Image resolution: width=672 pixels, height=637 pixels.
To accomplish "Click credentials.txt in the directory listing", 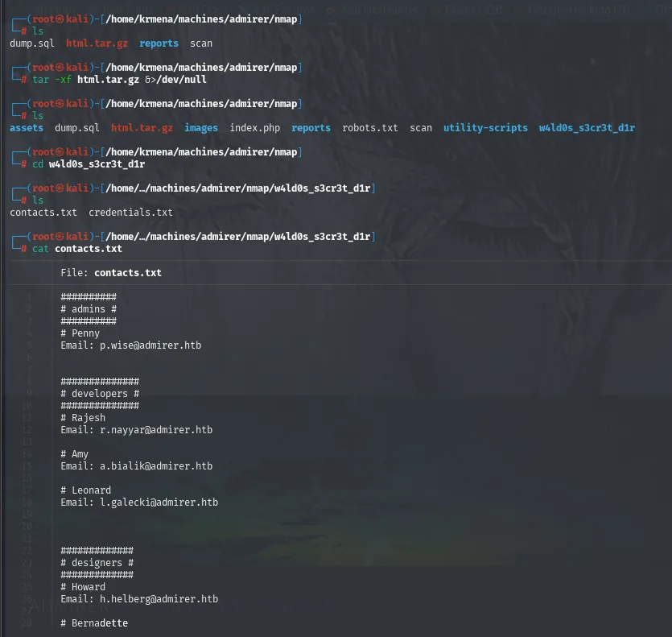I will pyautogui.click(x=130, y=213).
